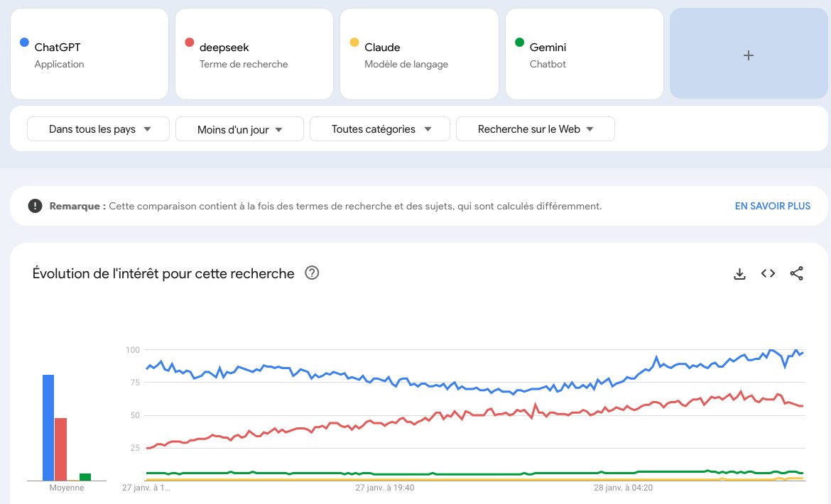Open the Toutes catégories dropdown
The image size is (831, 504).
(x=380, y=129)
